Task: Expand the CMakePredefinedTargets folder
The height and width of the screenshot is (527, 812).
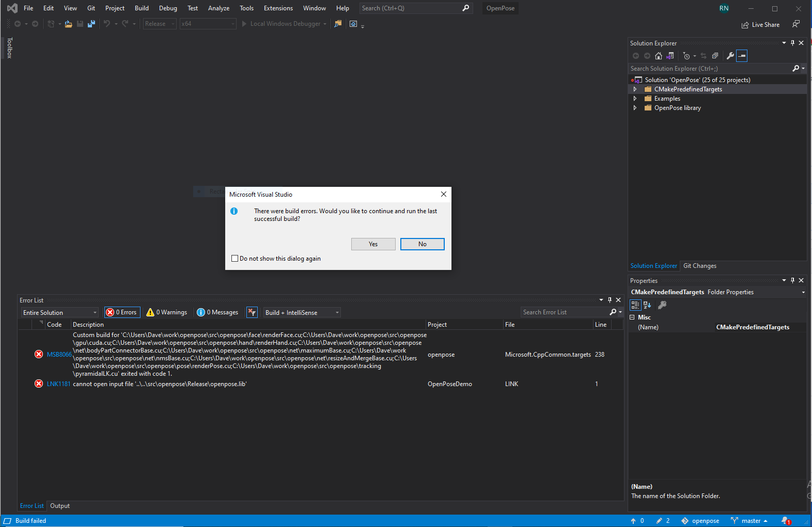Action: [x=635, y=89]
